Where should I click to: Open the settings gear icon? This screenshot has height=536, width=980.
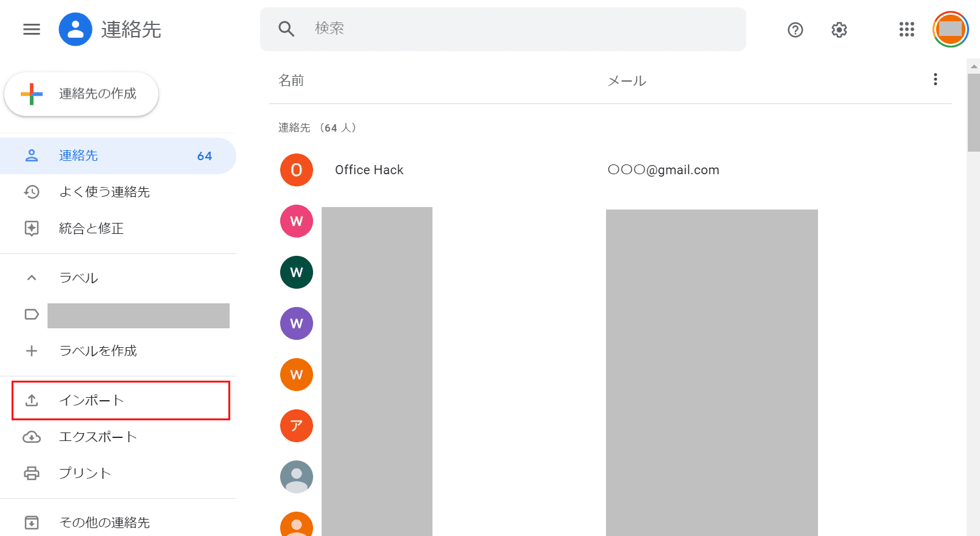(839, 30)
